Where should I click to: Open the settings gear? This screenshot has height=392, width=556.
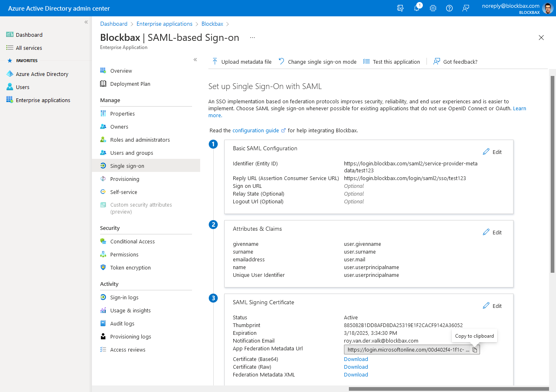[x=433, y=8]
